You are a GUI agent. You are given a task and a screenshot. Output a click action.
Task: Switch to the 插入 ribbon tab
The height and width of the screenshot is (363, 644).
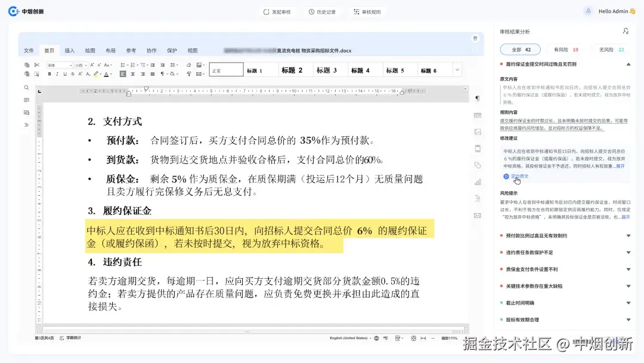[x=69, y=50]
